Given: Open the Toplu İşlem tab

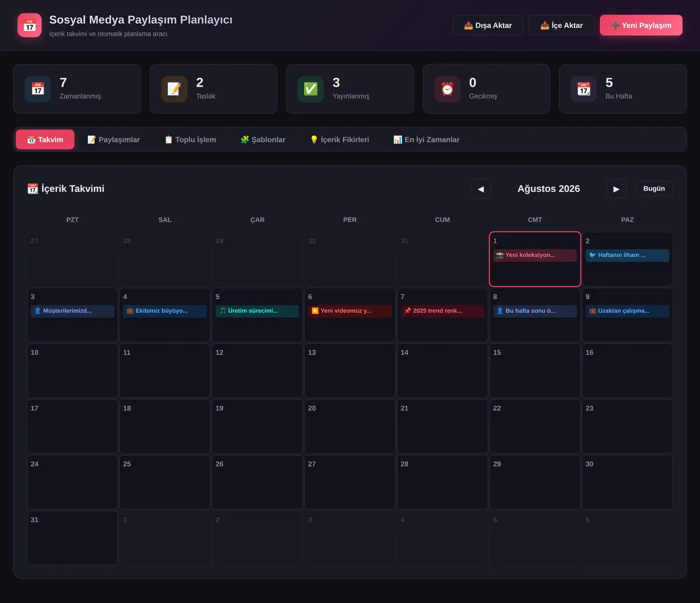Looking at the screenshot, I should point(190,139).
